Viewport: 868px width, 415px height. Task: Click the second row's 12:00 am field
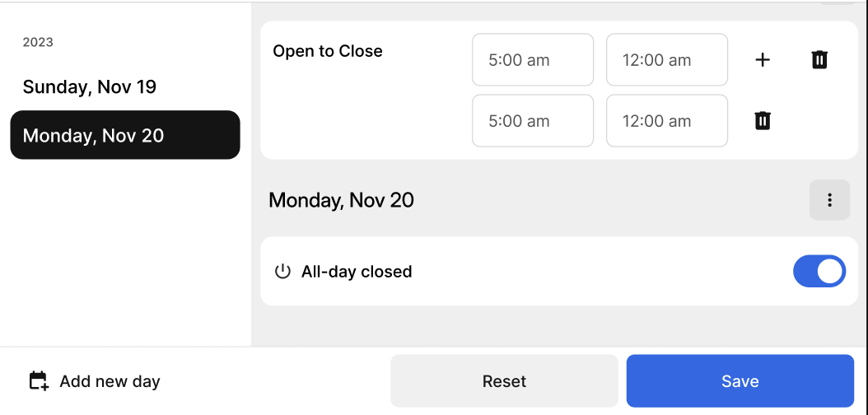tap(666, 121)
